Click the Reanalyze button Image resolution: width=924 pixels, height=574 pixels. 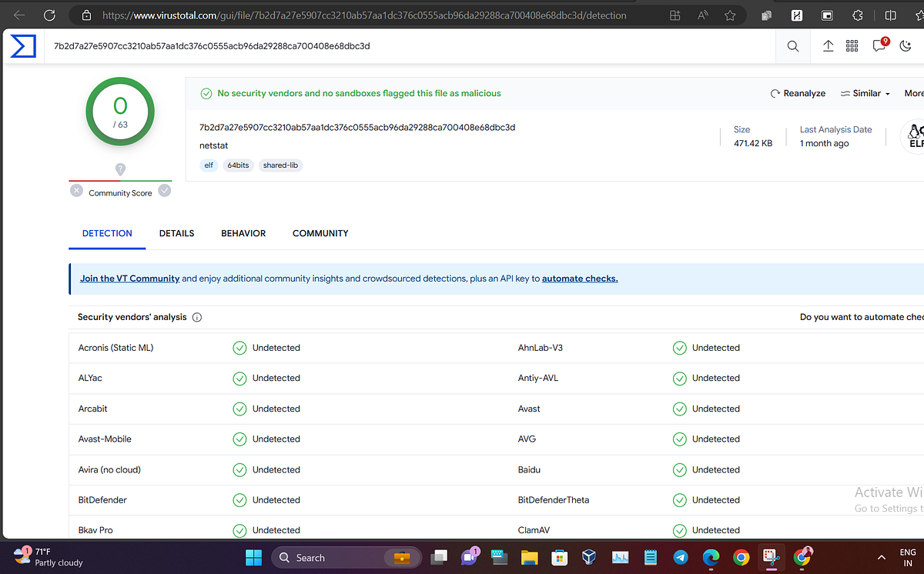tap(798, 93)
